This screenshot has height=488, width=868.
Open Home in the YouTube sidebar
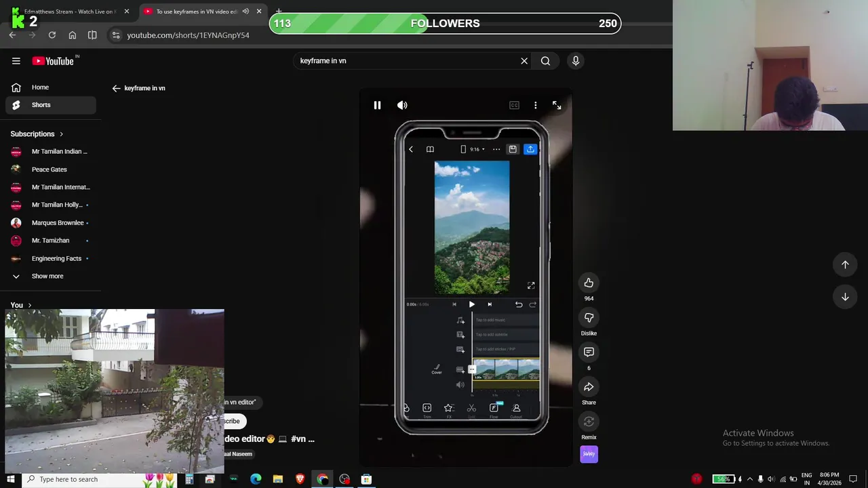coord(51,87)
